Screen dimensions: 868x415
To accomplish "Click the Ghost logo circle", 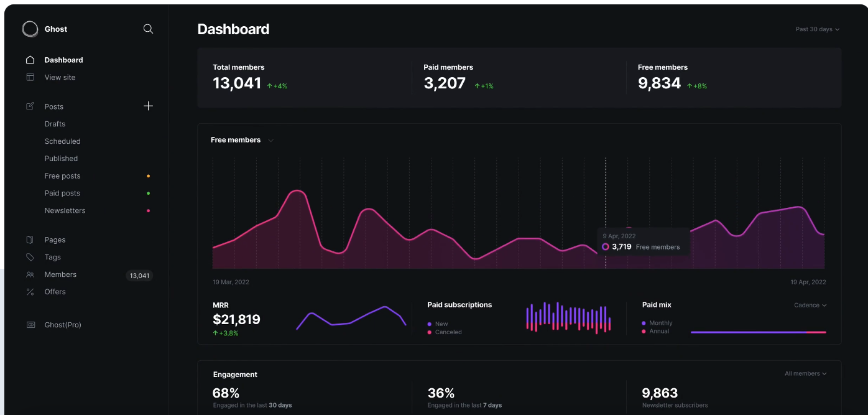I will [30, 29].
